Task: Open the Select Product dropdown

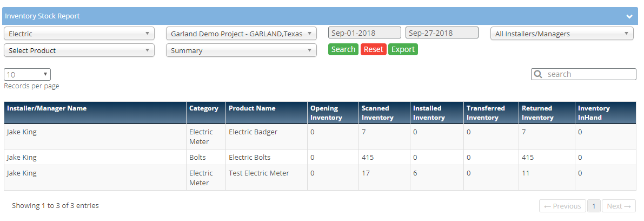Action: 79,50
